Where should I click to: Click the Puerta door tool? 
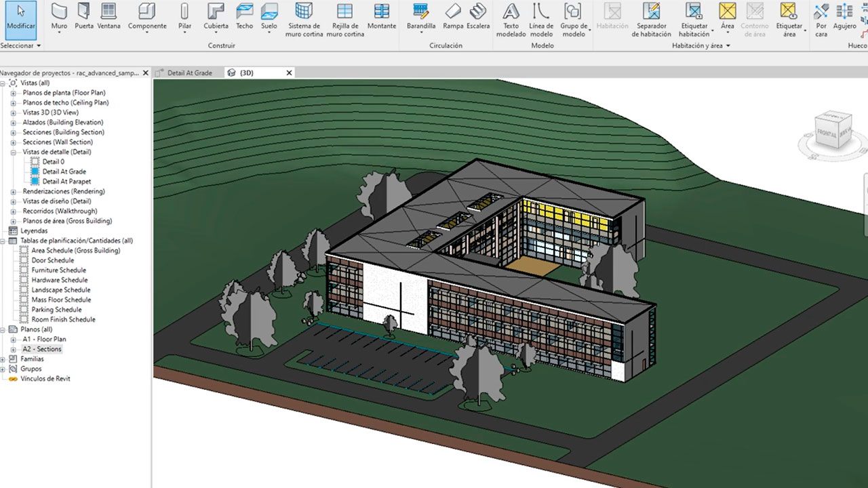coord(83,16)
